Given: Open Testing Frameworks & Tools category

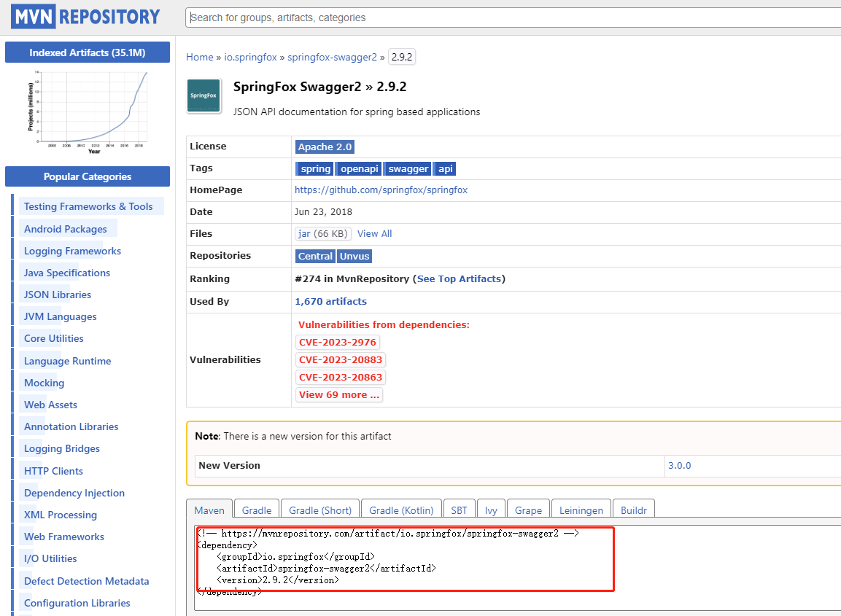Looking at the screenshot, I should [88, 206].
